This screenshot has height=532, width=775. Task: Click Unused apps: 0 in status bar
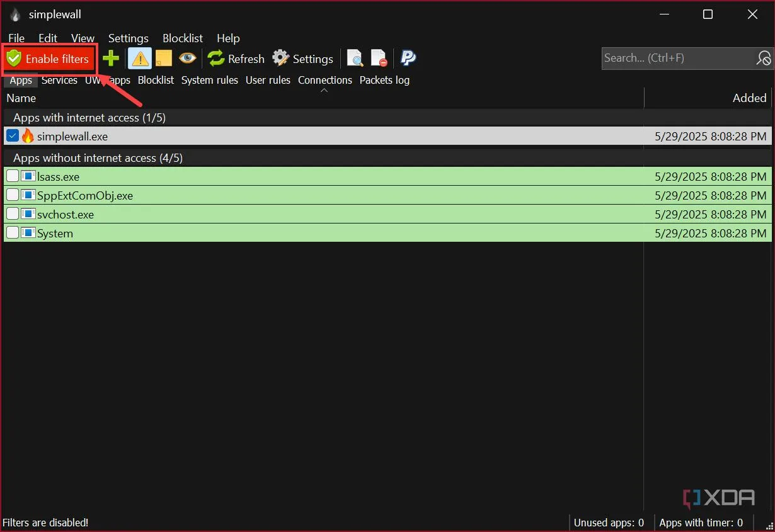609,523
